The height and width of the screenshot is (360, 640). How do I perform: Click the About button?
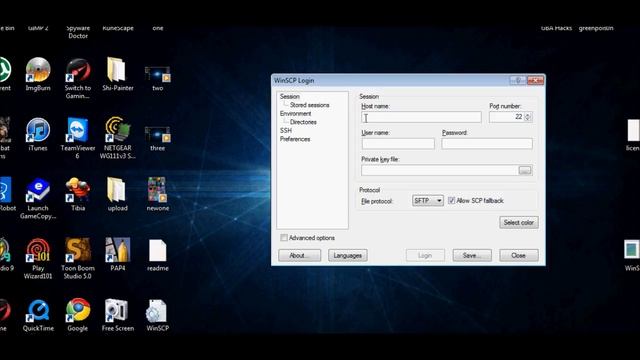(x=299, y=256)
